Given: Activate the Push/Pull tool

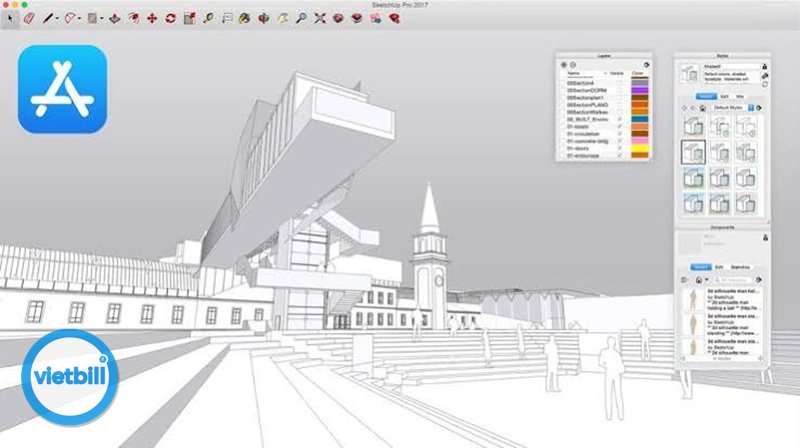Looking at the screenshot, I should [x=115, y=19].
